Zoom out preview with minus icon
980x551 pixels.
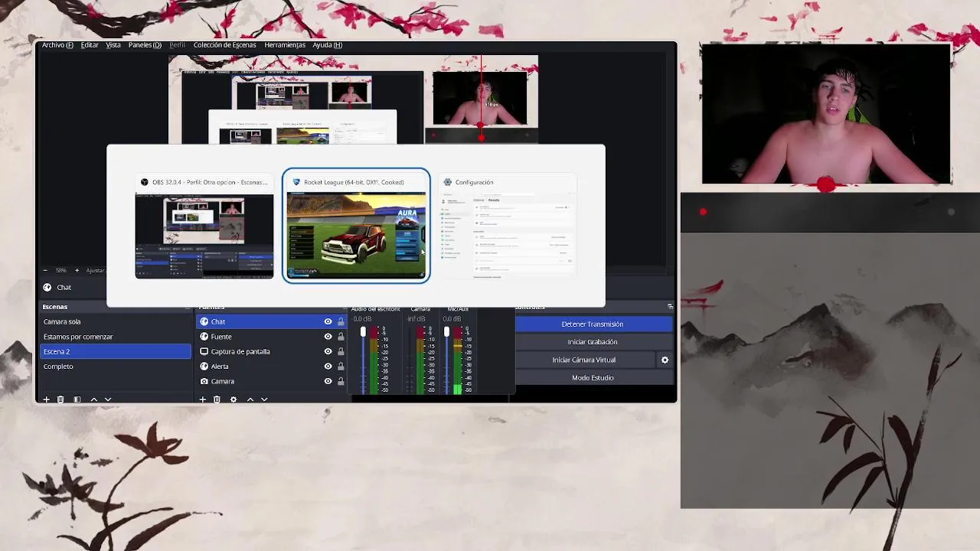tap(45, 270)
